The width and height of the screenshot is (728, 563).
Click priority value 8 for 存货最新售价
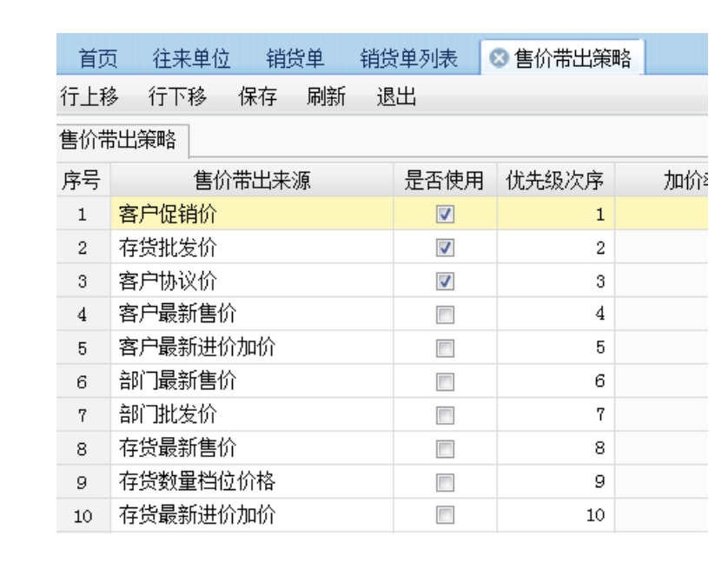coord(556,448)
